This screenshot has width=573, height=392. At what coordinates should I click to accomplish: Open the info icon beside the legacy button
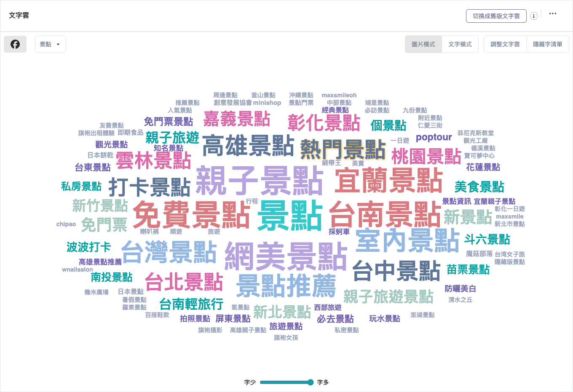click(x=534, y=16)
